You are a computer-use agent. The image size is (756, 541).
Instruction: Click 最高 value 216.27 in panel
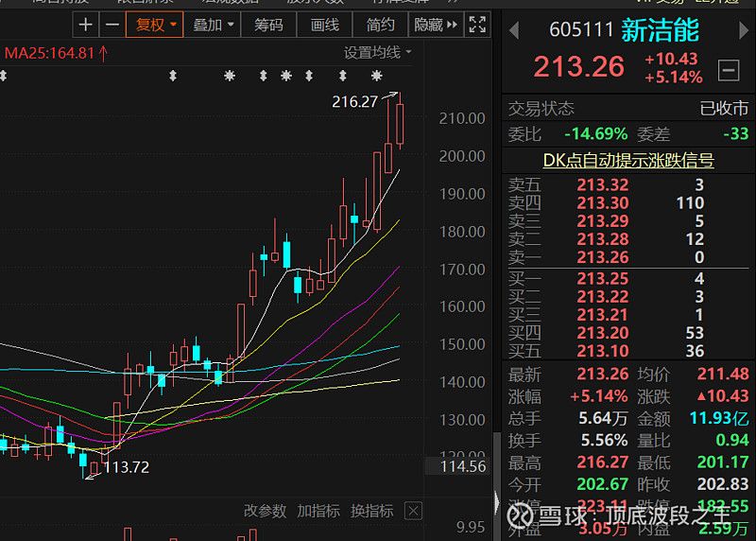coord(603,462)
